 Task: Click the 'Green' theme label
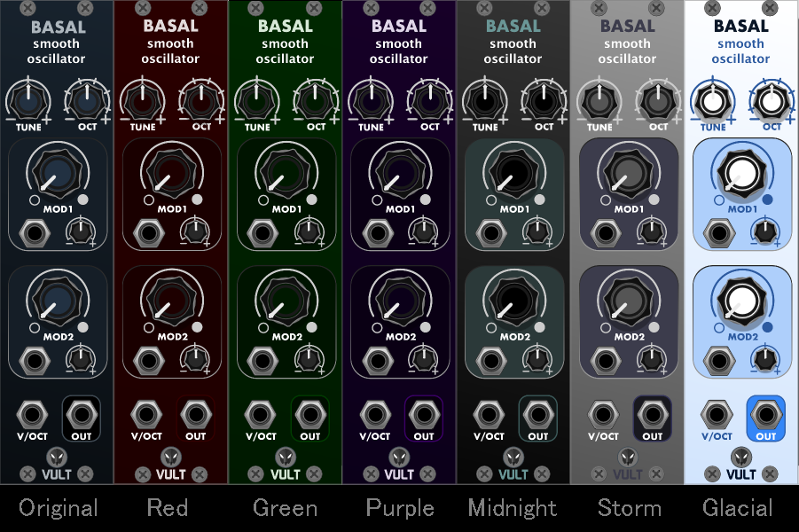[x=285, y=508]
